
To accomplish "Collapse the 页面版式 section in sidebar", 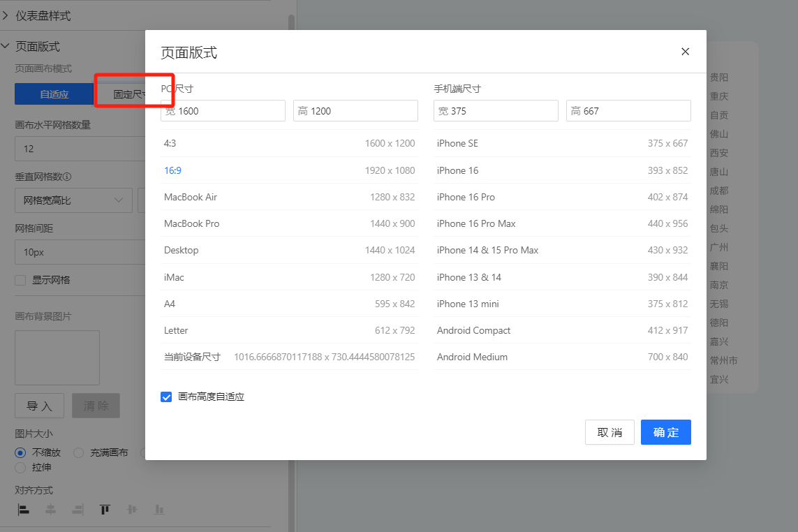I will [6, 46].
